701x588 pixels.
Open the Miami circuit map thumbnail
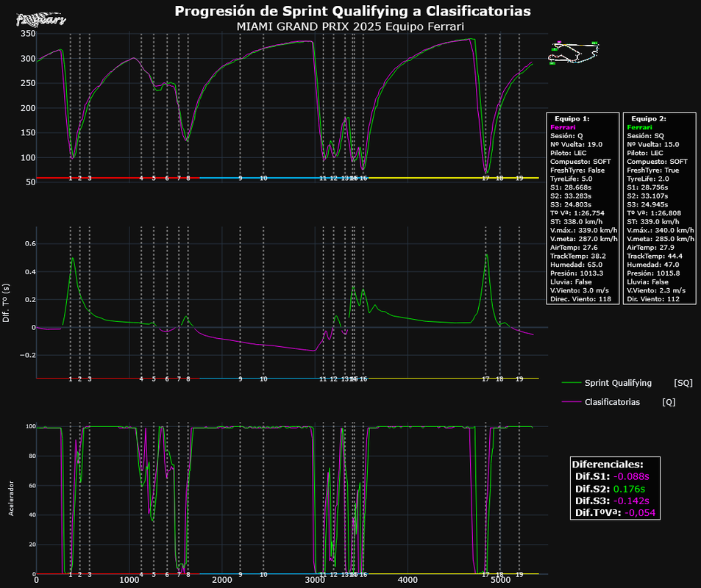coord(574,53)
